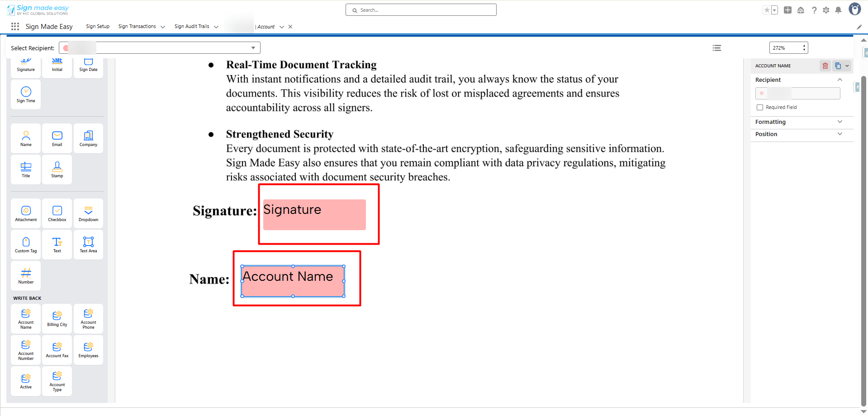
Task: Delete the Account Name field
Action: point(825,66)
